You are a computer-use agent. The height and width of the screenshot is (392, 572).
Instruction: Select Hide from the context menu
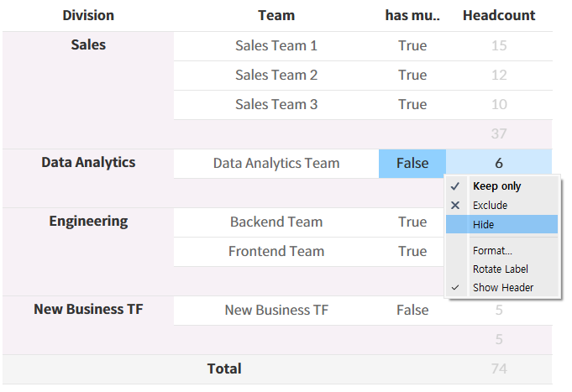tap(484, 225)
